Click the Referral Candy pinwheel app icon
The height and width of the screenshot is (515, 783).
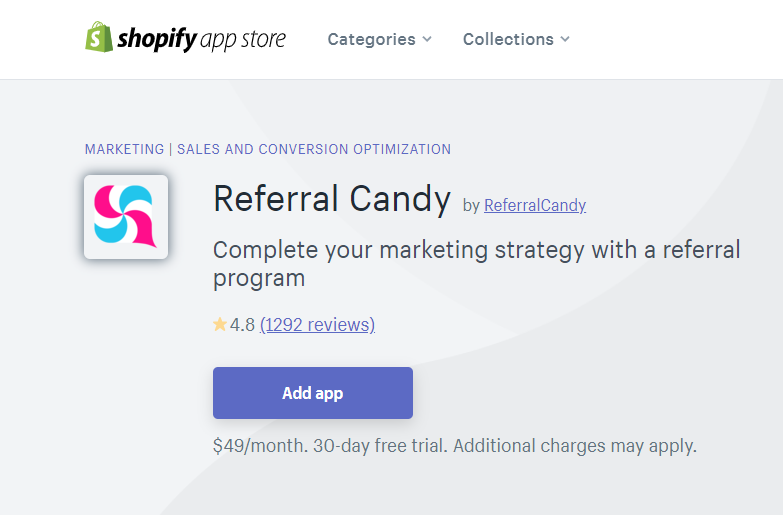[x=126, y=217]
